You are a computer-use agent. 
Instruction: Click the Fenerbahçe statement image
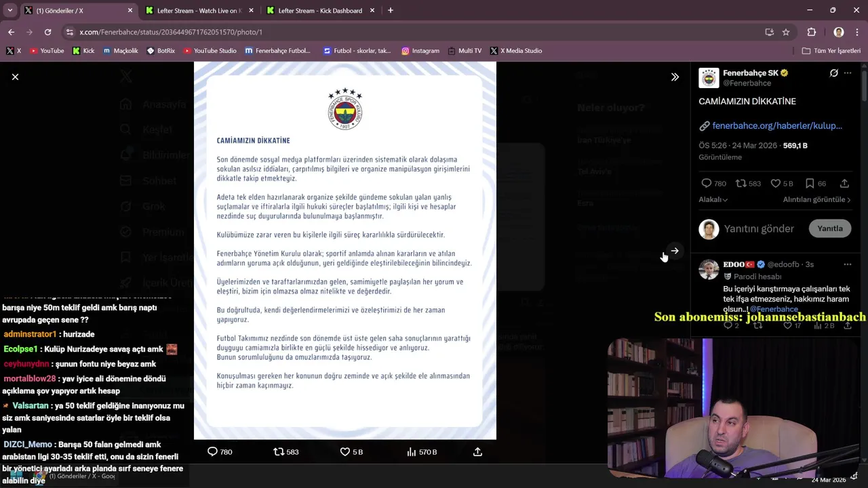[345, 251]
